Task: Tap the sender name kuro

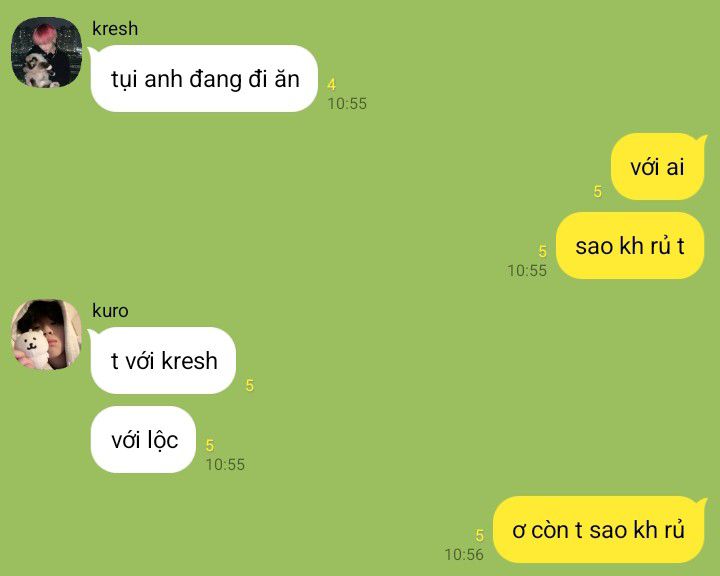Action: [110, 311]
